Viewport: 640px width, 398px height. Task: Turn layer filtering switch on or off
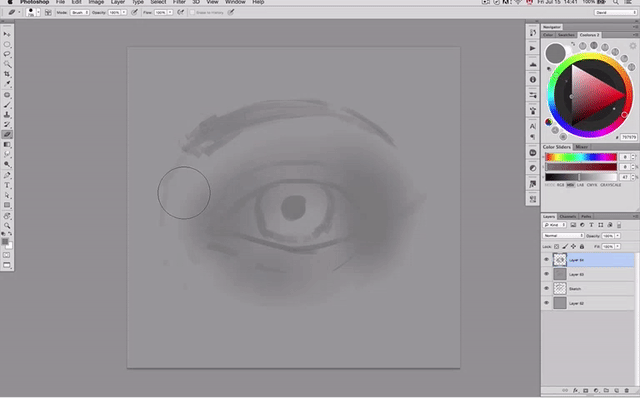point(619,225)
